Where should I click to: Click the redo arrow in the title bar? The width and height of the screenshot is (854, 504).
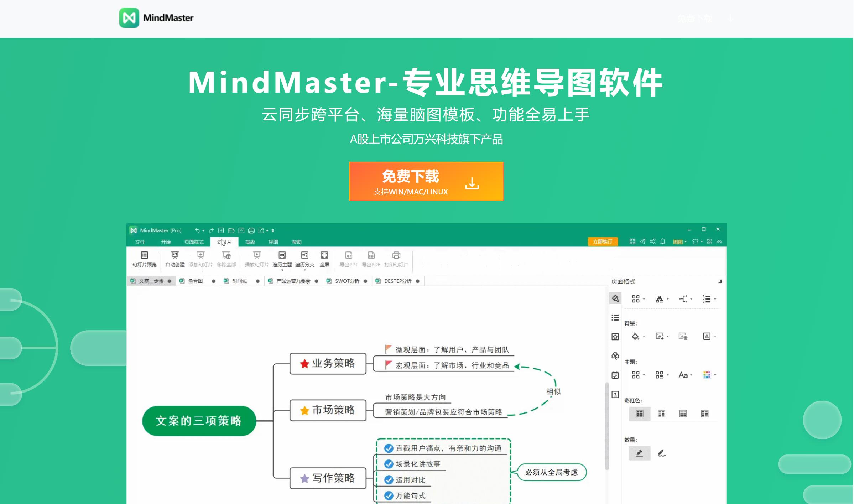coord(211,230)
